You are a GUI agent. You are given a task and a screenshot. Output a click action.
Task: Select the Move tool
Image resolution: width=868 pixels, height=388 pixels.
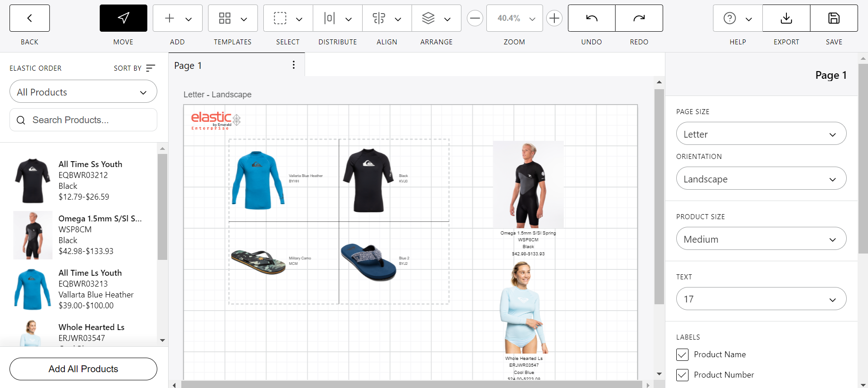point(123,18)
